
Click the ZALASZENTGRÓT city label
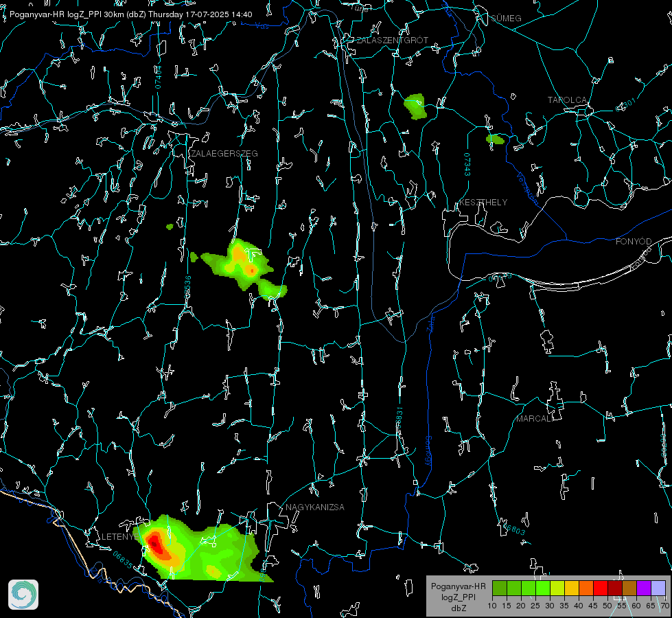[x=392, y=41]
